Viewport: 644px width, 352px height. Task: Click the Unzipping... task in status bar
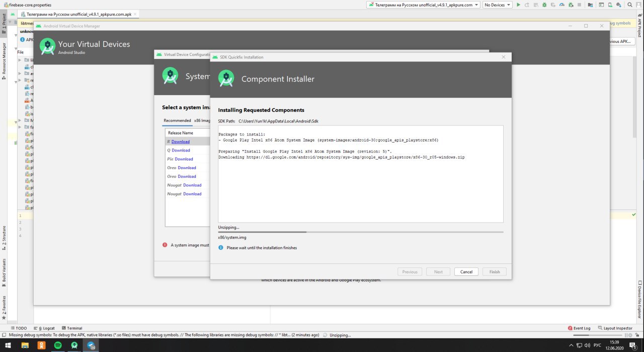341,335
